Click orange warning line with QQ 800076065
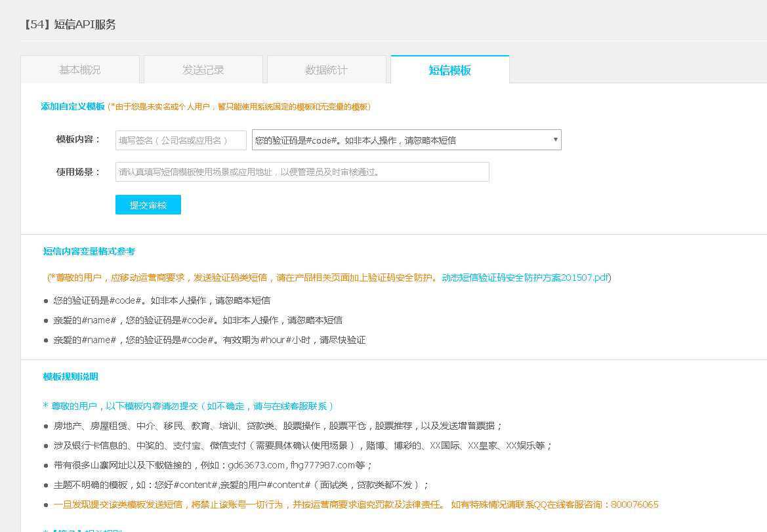The width and height of the screenshot is (767, 532). click(x=356, y=504)
